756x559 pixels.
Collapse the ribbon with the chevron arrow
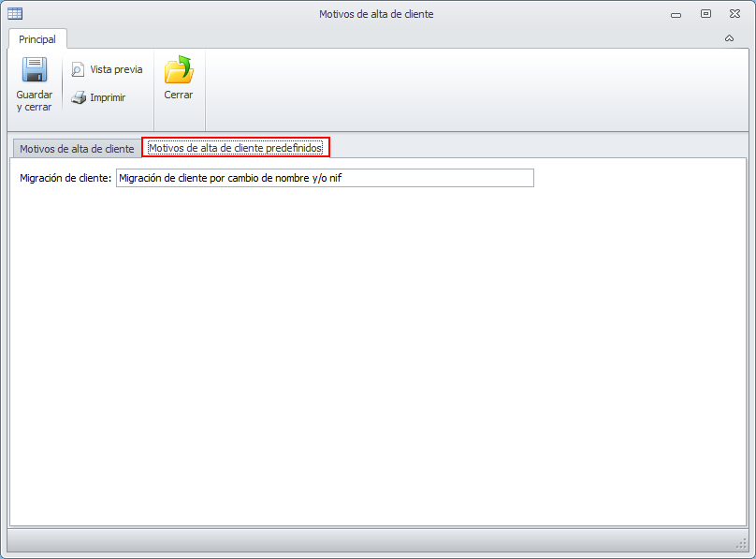coord(729,38)
